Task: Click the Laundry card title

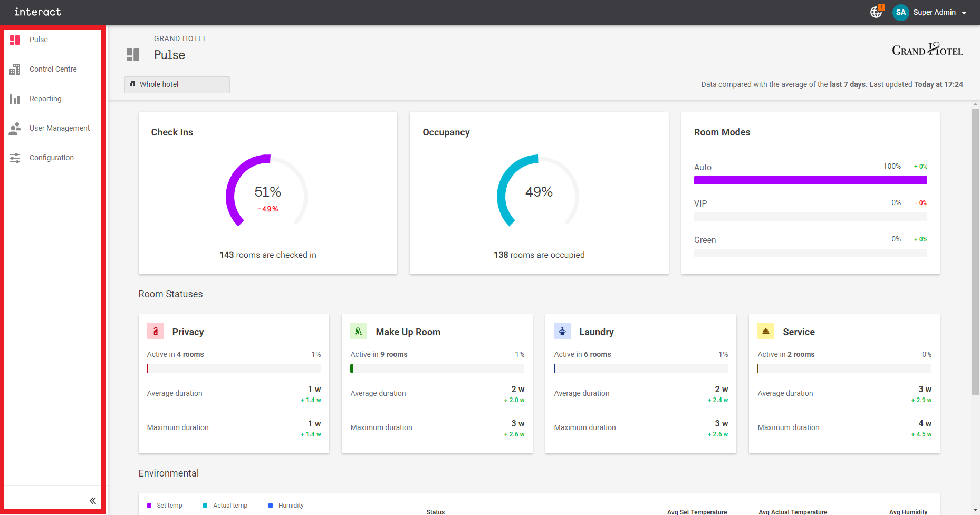Action: point(597,332)
